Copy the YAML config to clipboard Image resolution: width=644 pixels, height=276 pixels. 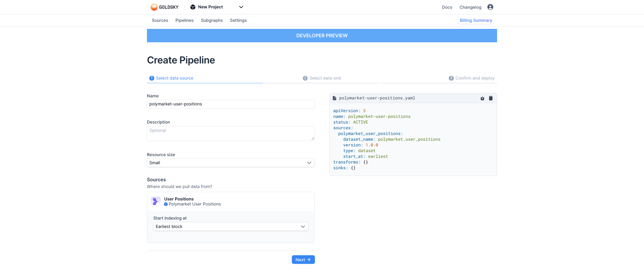pyautogui.click(x=491, y=98)
